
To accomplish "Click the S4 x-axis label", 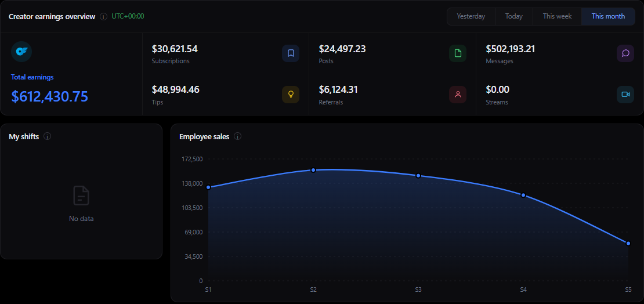I will tap(523, 289).
